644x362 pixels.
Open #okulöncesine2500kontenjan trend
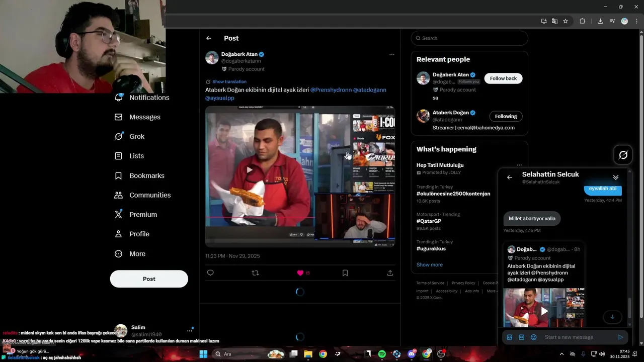pyautogui.click(x=453, y=194)
